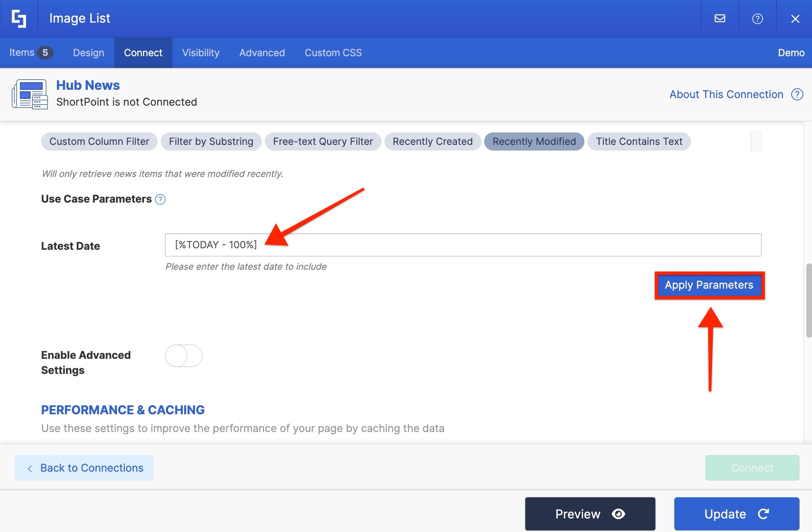Open About This Connection help icon
The height and width of the screenshot is (532, 812).
797,94
